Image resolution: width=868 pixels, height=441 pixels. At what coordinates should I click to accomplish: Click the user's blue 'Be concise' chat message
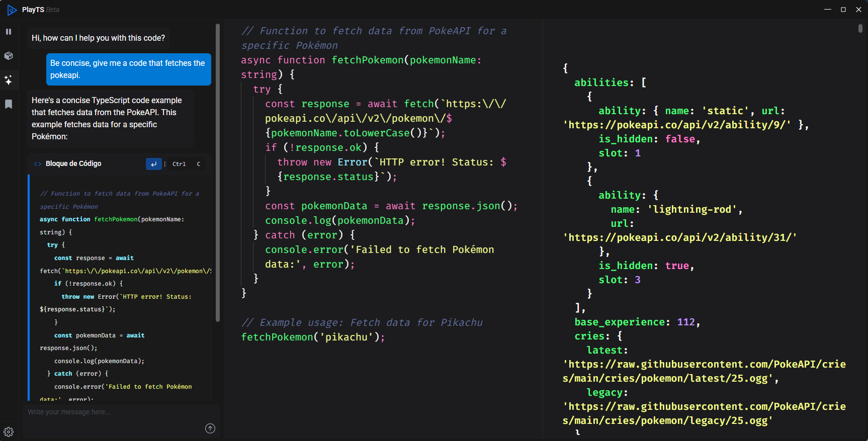pyautogui.click(x=128, y=69)
